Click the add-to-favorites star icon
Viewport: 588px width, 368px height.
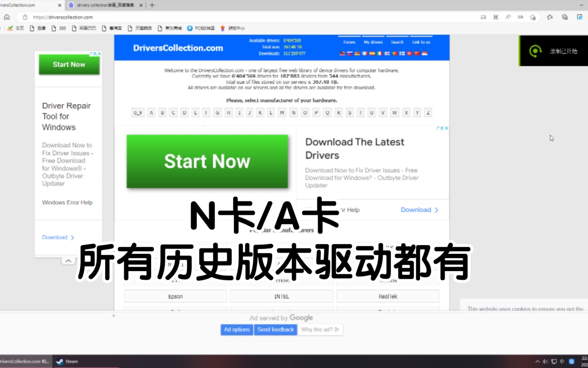pyautogui.click(x=533, y=17)
